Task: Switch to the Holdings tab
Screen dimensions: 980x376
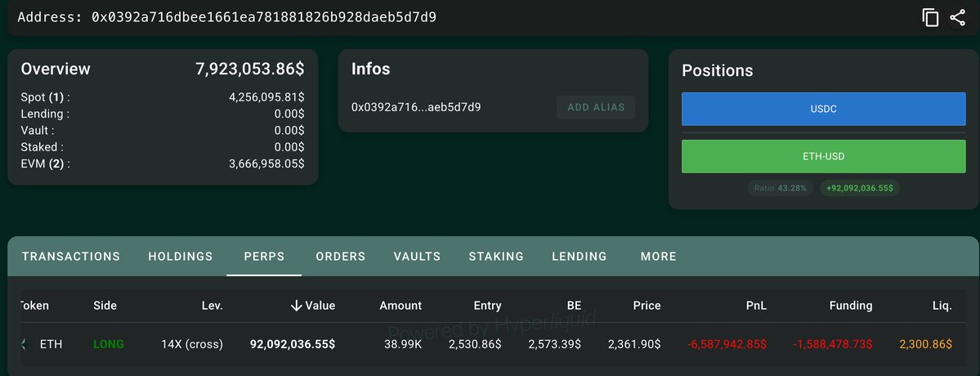Action: pyautogui.click(x=180, y=256)
